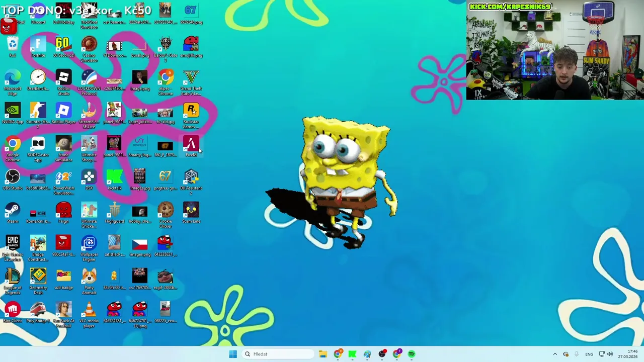The height and width of the screenshot is (362, 644).
Task: Open the Wallpaper Engine shortcut
Action: pos(89,248)
